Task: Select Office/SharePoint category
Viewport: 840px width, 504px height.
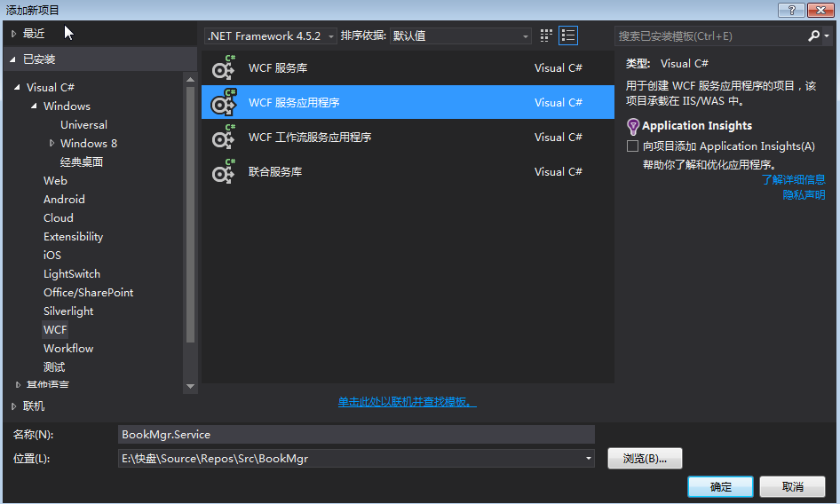Action: pos(89,293)
